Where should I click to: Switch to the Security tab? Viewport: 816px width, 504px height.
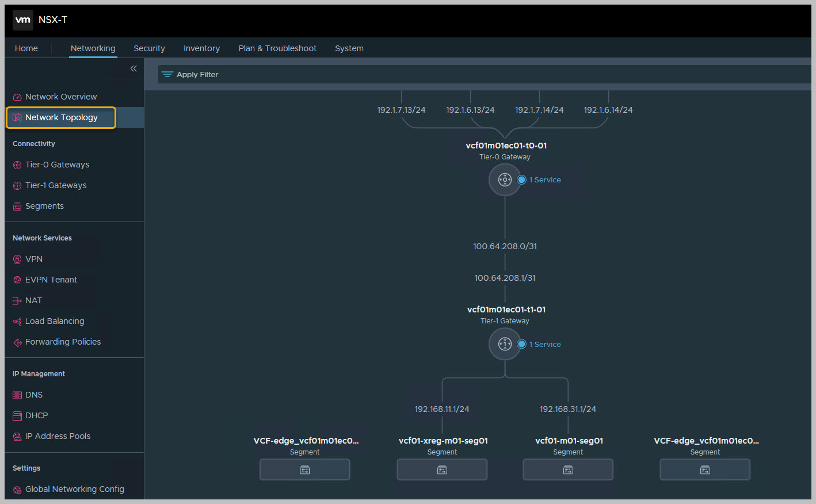pos(149,48)
